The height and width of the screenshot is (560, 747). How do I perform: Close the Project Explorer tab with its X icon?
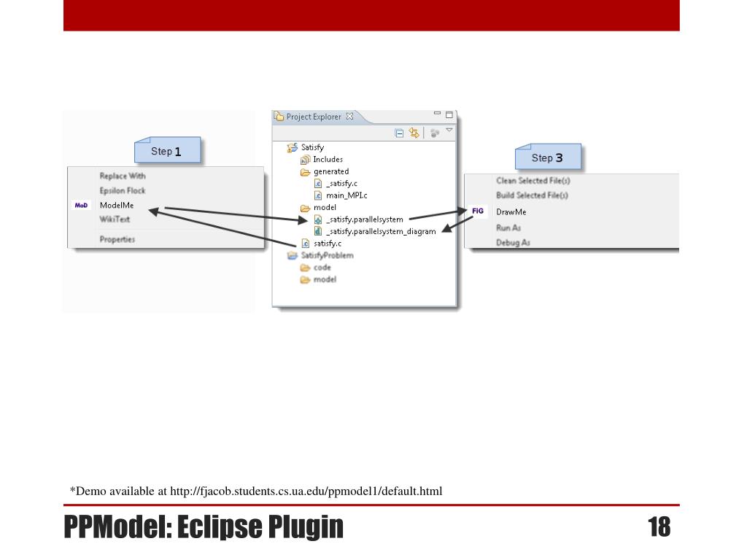(x=349, y=116)
